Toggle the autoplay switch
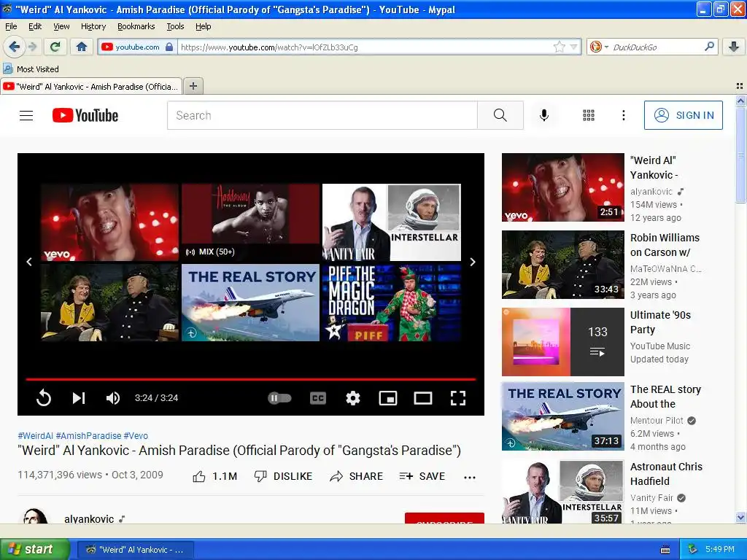The image size is (747, 560). coord(279,397)
